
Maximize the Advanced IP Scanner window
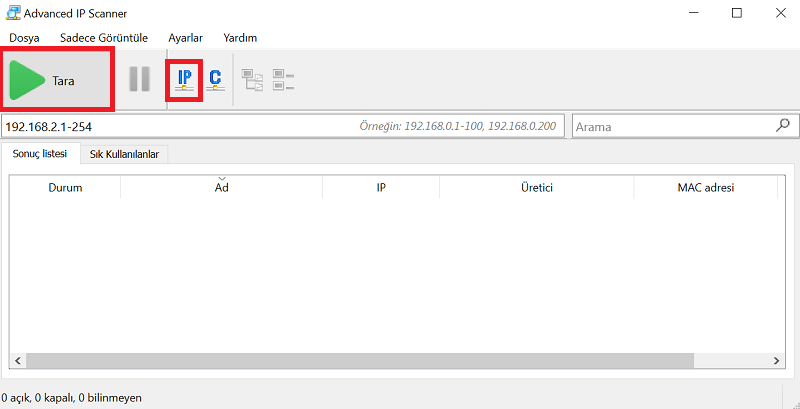click(737, 13)
